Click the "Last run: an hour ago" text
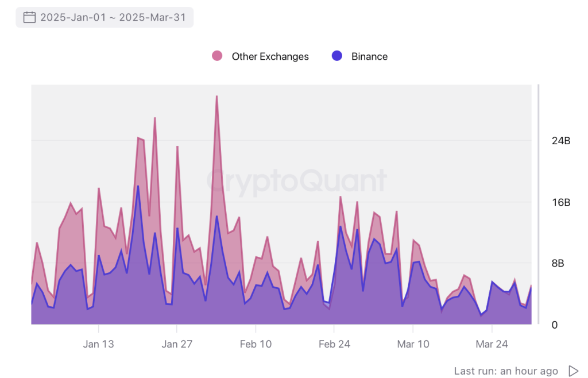Viewport: 588px width, 378px height. [506, 371]
